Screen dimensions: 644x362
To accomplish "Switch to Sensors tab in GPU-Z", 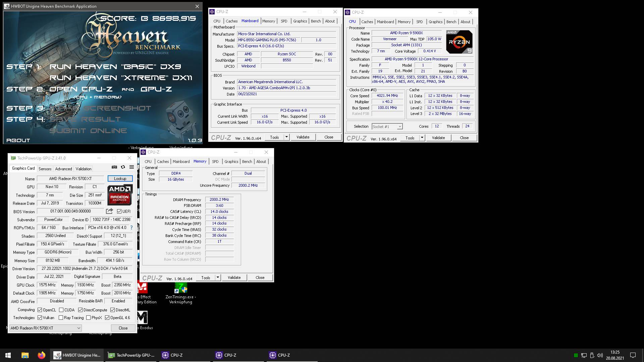I will (45, 169).
